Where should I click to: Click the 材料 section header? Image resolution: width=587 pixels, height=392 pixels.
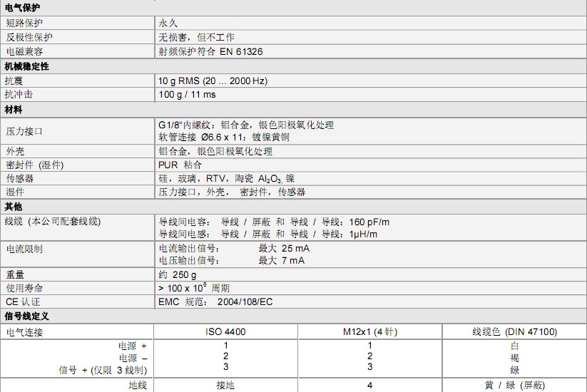tap(14, 110)
